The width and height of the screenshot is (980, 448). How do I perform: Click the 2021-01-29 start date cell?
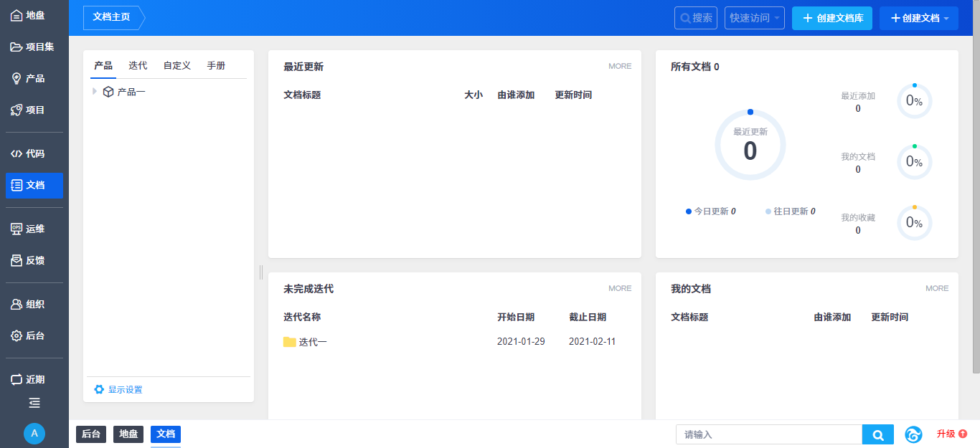(x=521, y=342)
